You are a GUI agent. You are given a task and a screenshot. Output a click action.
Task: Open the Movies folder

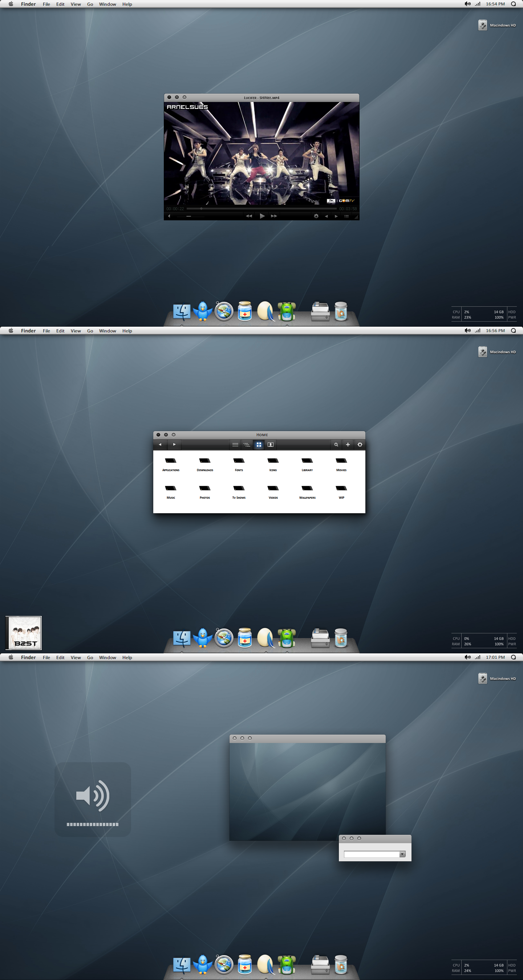(341, 464)
